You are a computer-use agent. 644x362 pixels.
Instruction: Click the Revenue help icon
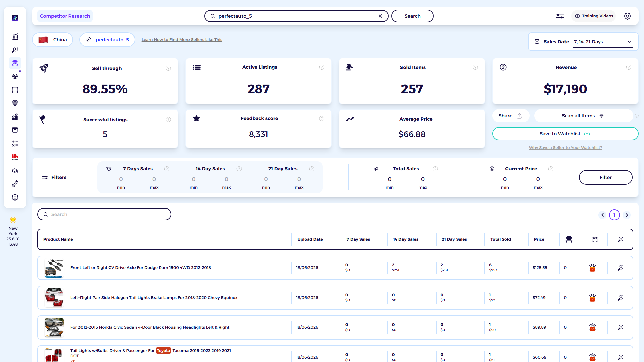629,67
